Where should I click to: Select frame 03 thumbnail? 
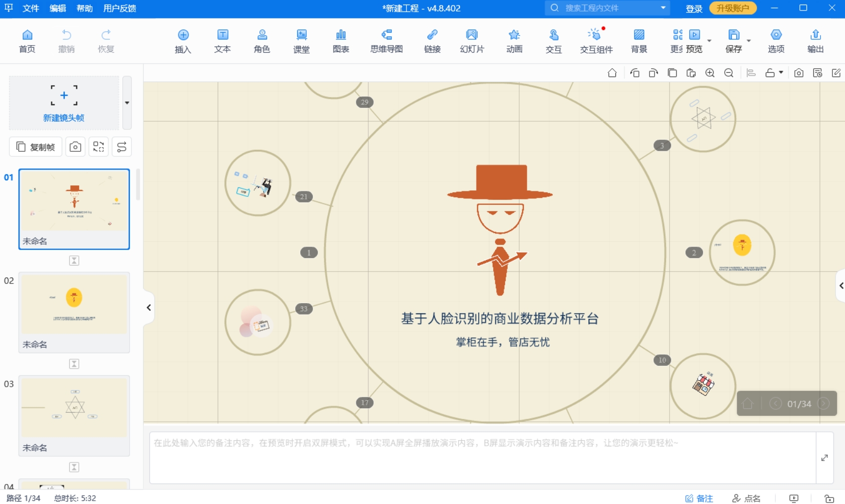click(x=74, y=415)
